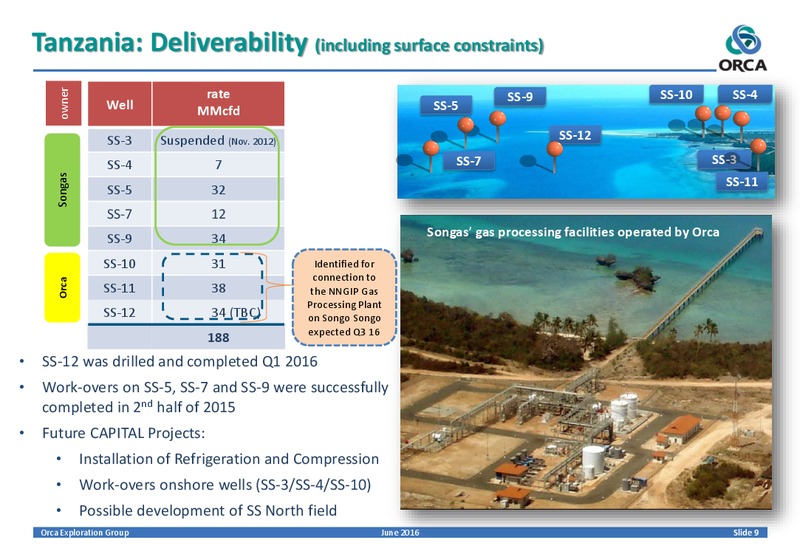Click the ORCA logo
800x554 pixels.
click(743, 48)
